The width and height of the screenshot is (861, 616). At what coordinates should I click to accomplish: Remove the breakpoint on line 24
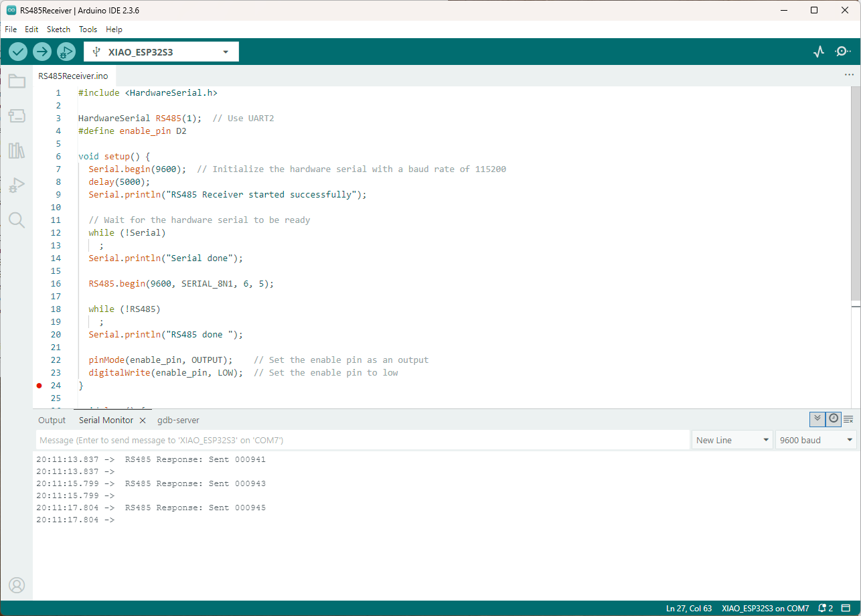(x=39, y=386)
